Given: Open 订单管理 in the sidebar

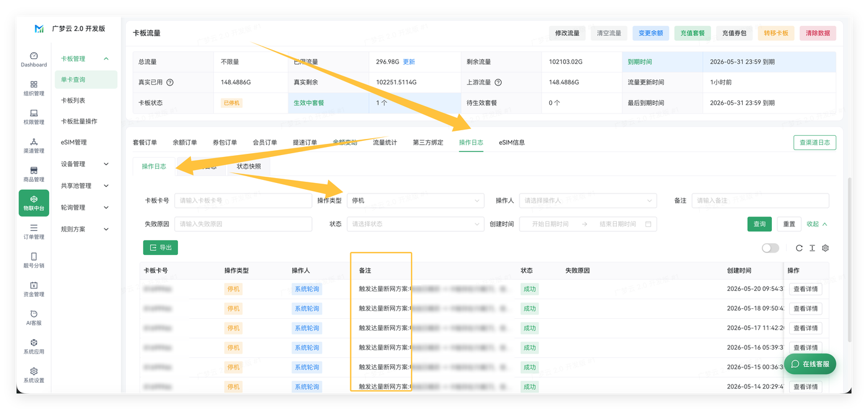Looking at the screenshot, I should point(33,232).
